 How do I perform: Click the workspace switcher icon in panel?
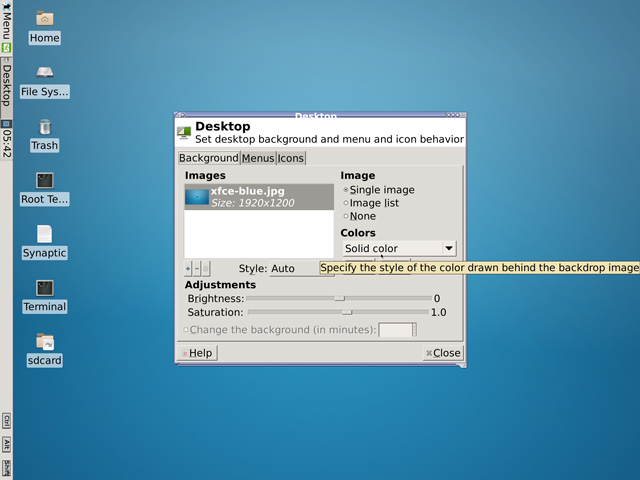coord(6,124)
